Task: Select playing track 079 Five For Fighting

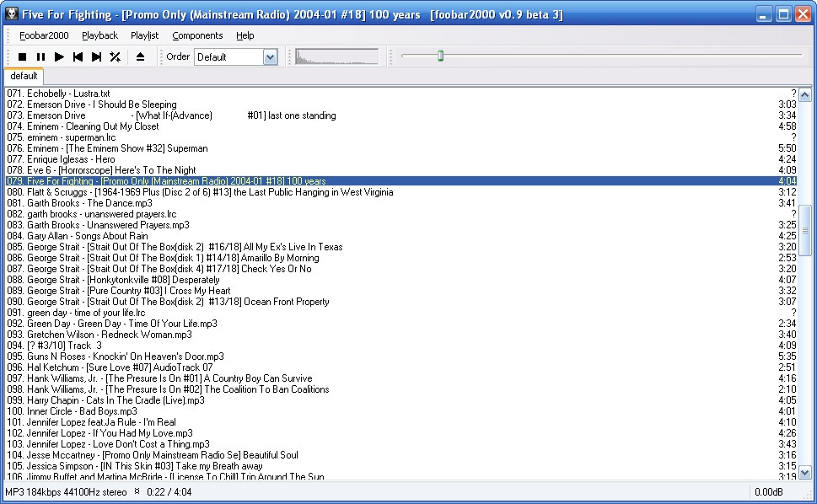Action: [400, 181]
